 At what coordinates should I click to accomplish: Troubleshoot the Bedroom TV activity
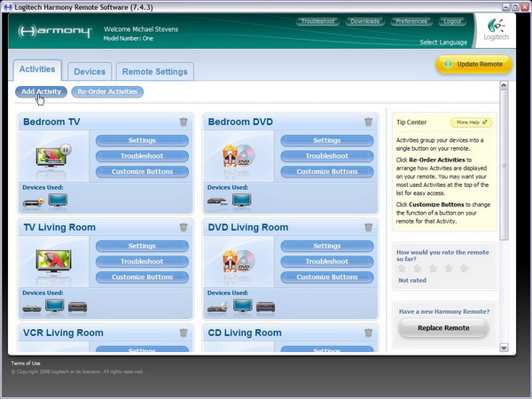(142, 156)
